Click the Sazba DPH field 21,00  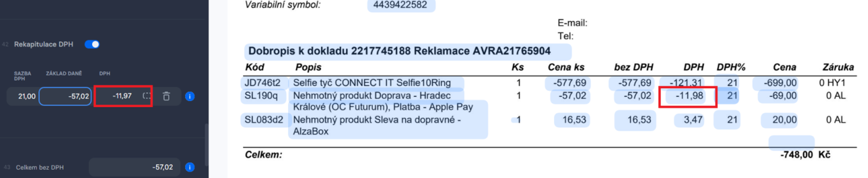[23, 96]
